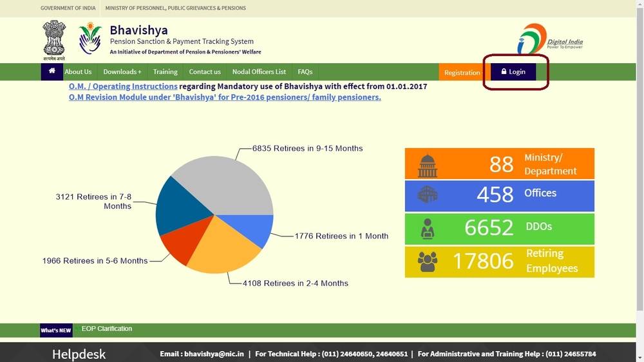Click the EOP Clarification news item
Image resolution: width=644 pixels, height=362 pixels.
pos(106,329)
